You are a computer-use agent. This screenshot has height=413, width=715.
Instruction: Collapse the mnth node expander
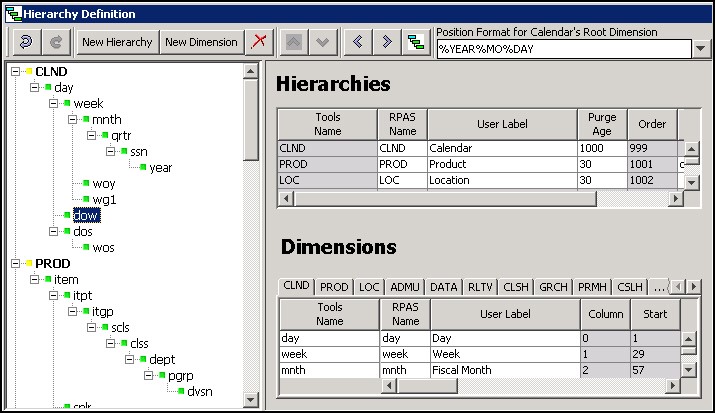click(x=73, y=119)
